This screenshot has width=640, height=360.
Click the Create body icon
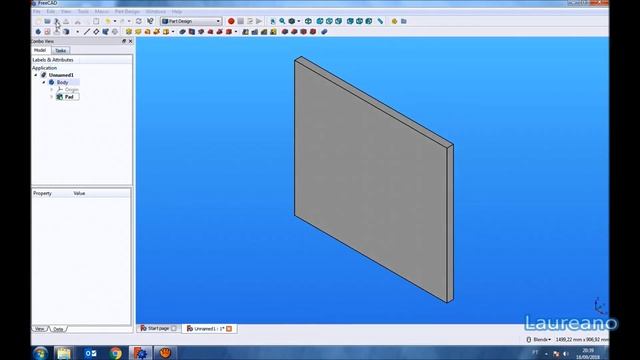click(x=38, y=32)
